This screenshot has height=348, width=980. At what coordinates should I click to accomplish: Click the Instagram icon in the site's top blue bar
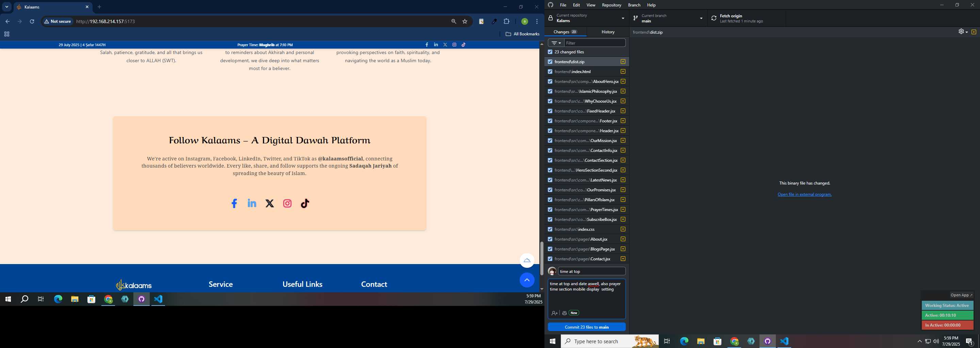click(x=454, y=45)
